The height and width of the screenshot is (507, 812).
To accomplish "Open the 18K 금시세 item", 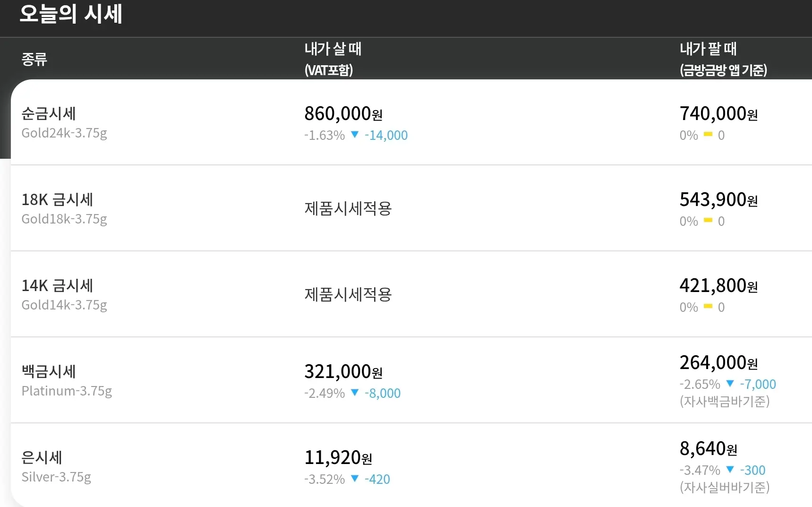I will tap(57, 200).
